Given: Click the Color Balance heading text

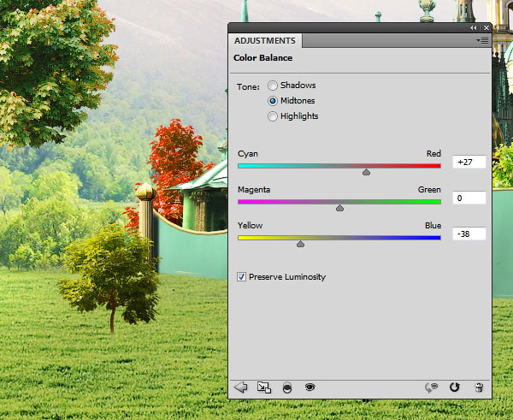Looking at the screenshot, I should coord(263,58).
